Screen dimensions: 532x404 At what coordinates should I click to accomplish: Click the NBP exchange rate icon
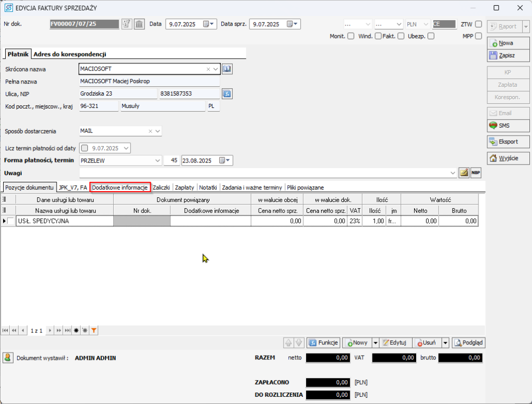475,173
